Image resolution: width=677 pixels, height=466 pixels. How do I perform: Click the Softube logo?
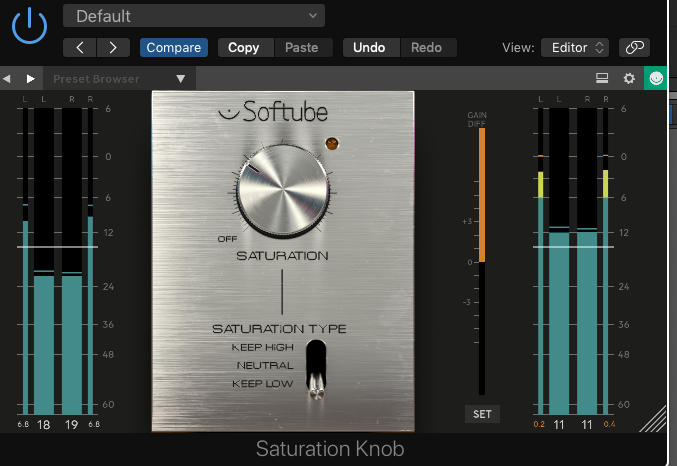tap(273, 111)
